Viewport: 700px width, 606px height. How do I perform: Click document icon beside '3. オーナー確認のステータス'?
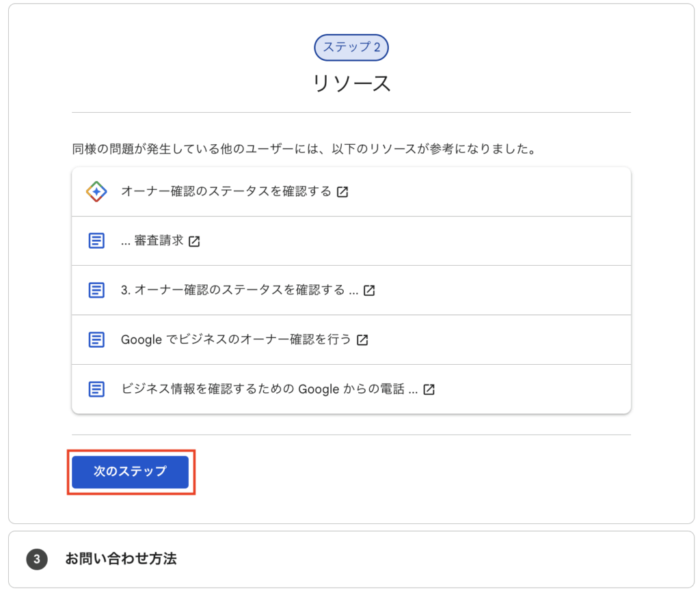tap(96, 290)
